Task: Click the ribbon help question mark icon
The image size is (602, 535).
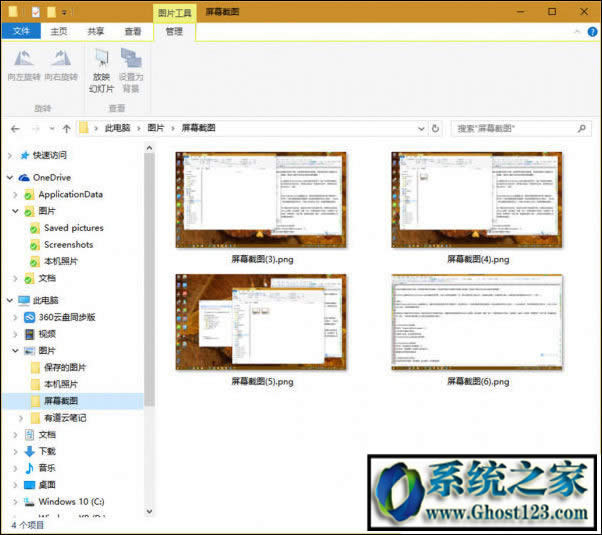Action: coord(590,32)
